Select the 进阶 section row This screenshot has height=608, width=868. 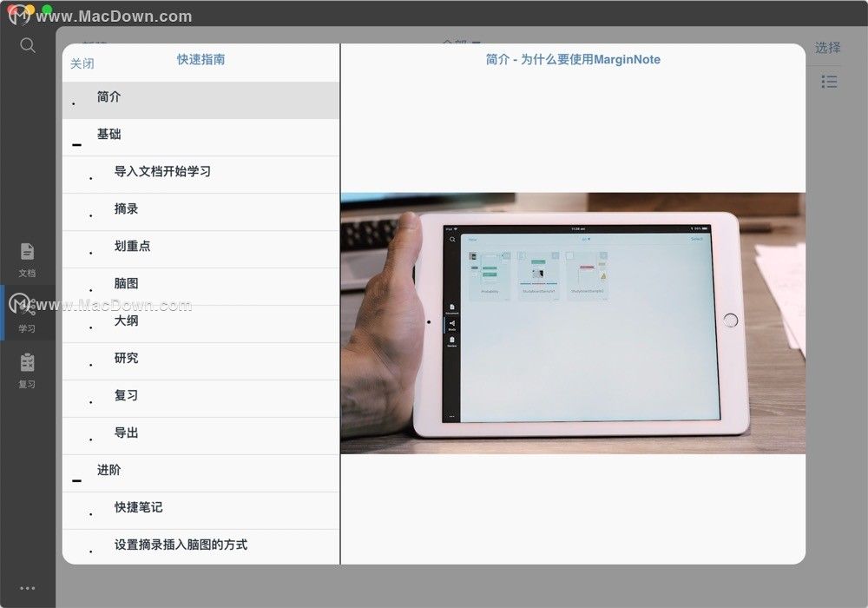[201, 473]
